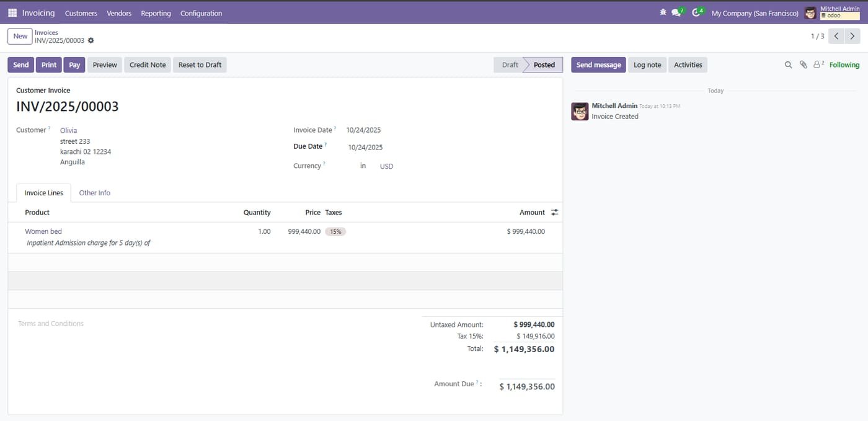
Task: Click Reset to Draft button
Action: pos(200,64)
